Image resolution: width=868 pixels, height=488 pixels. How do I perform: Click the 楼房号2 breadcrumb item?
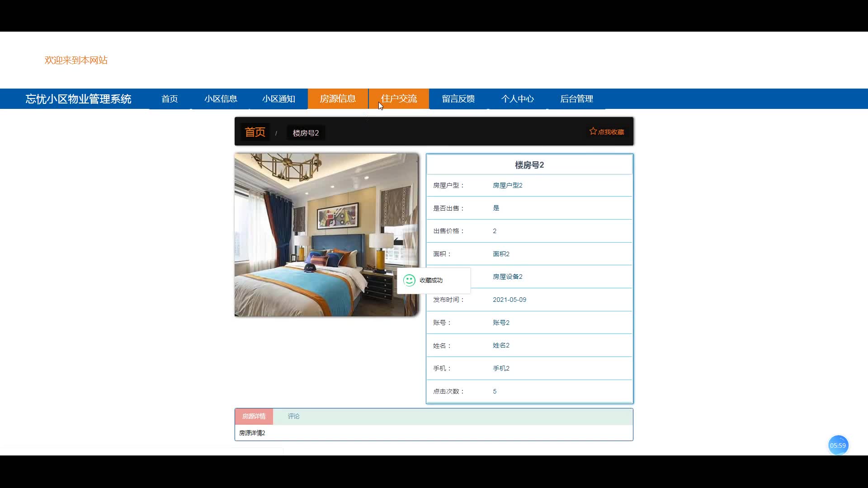tap(306, 133)
